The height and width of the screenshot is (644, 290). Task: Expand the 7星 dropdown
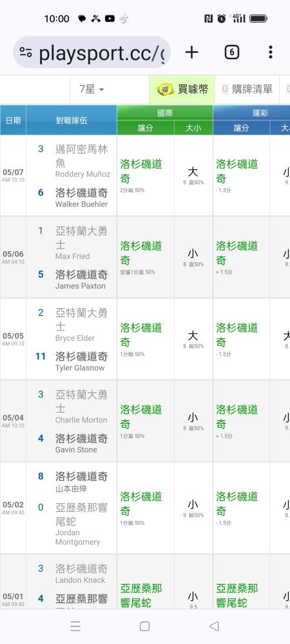(x=92, y=89)
